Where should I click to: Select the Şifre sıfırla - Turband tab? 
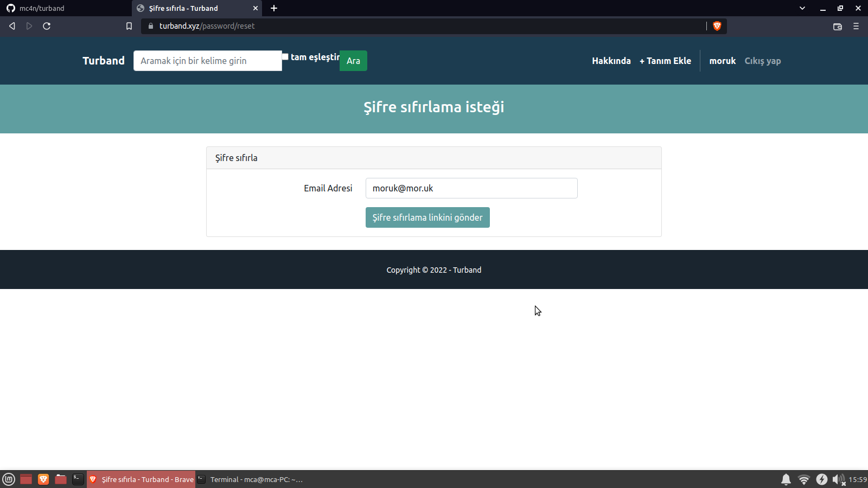click(x=197, y=8)
